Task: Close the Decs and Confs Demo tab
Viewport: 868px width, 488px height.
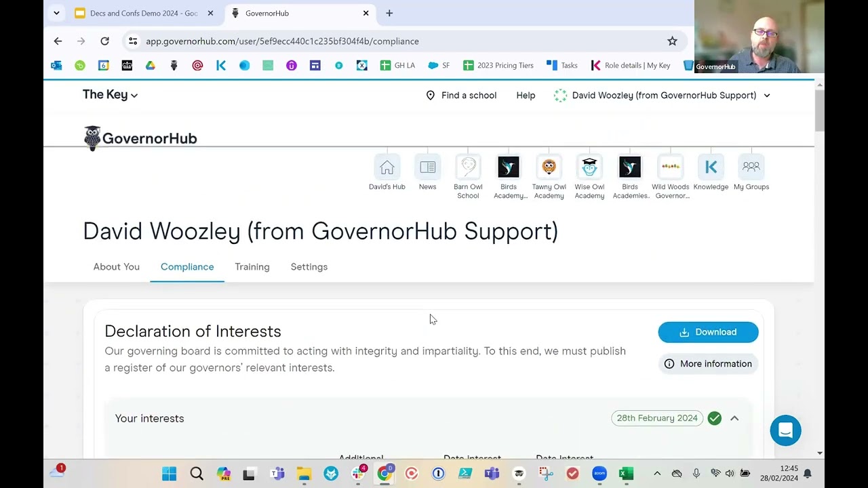Action: pos(210,13)
